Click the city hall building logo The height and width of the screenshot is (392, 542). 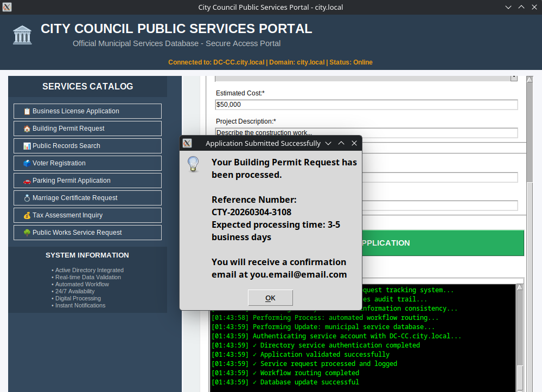(22, 35)
